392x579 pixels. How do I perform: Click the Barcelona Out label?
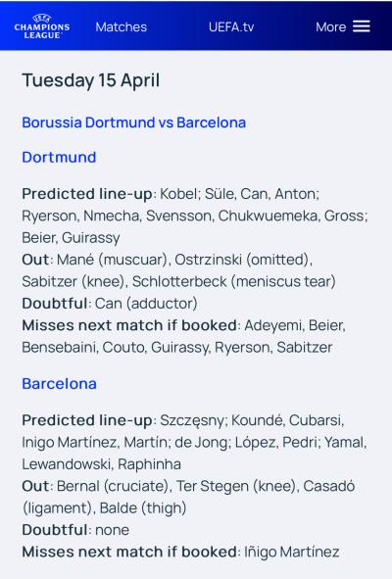click(x=35, y=486)
